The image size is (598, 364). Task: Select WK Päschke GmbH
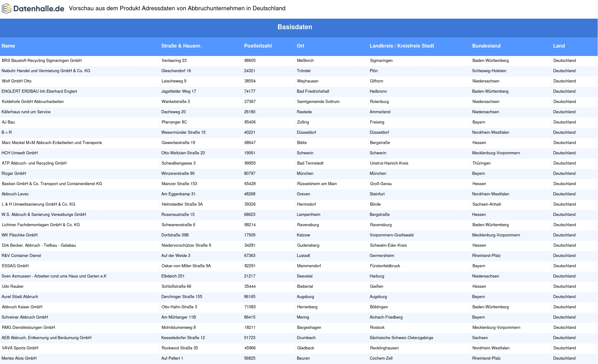[20, 235]
